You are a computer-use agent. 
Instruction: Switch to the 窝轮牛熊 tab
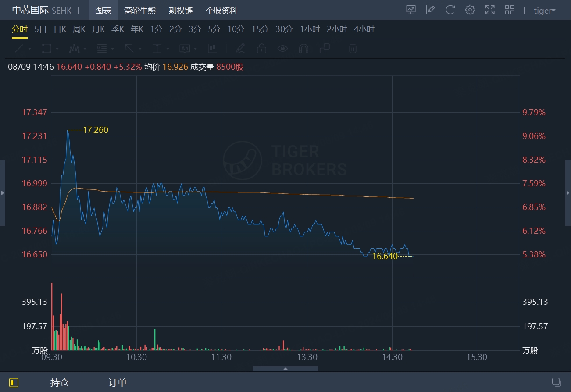coord(140,11)
